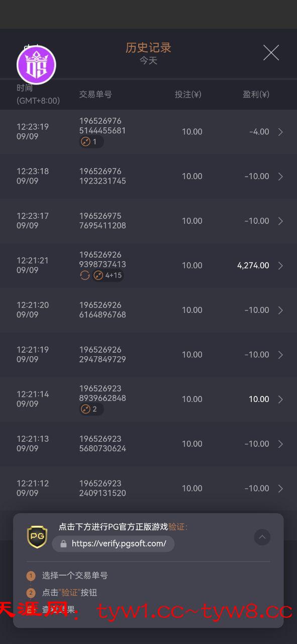This screenshot has width=297, height=644.
Task: Open details arrow for 4,274.00 win
Action: (280, 266)
